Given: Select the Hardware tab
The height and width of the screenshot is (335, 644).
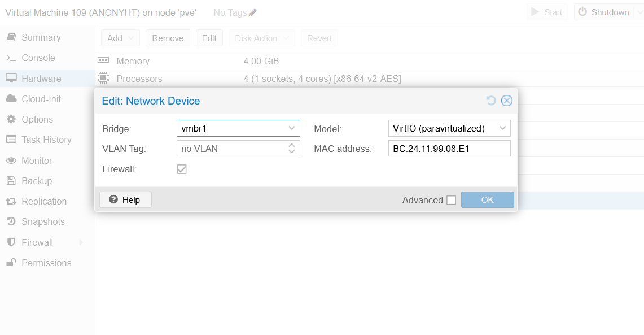Looking at the screenshot, I should tap(47, 79).
